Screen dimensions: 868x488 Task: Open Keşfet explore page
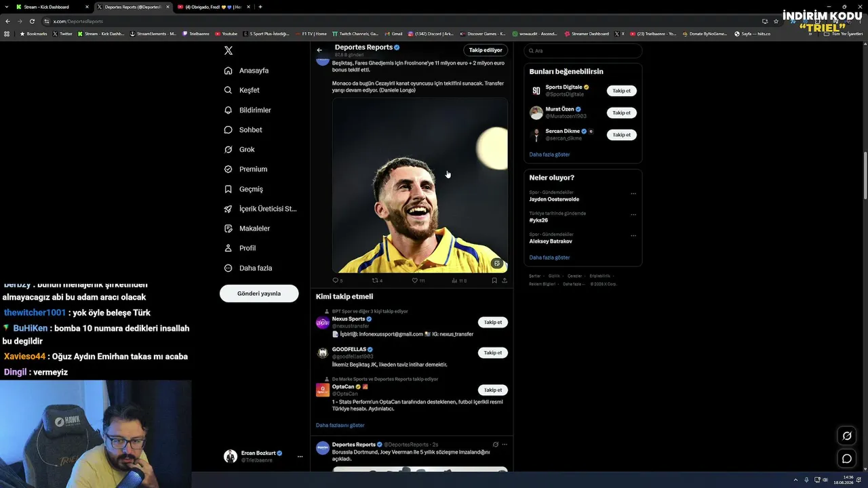pyautogui.click(x=242, y=90)
